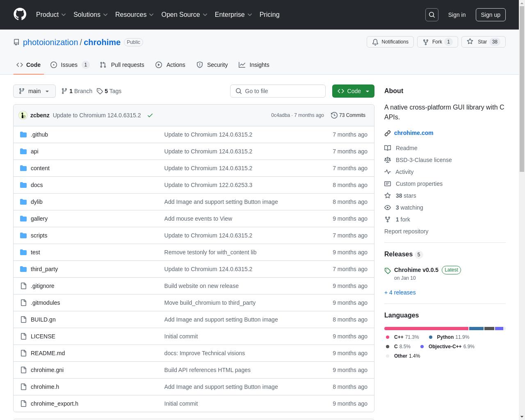Fork the repository
The width and height of the screenshot is (525, 420).
437,42
